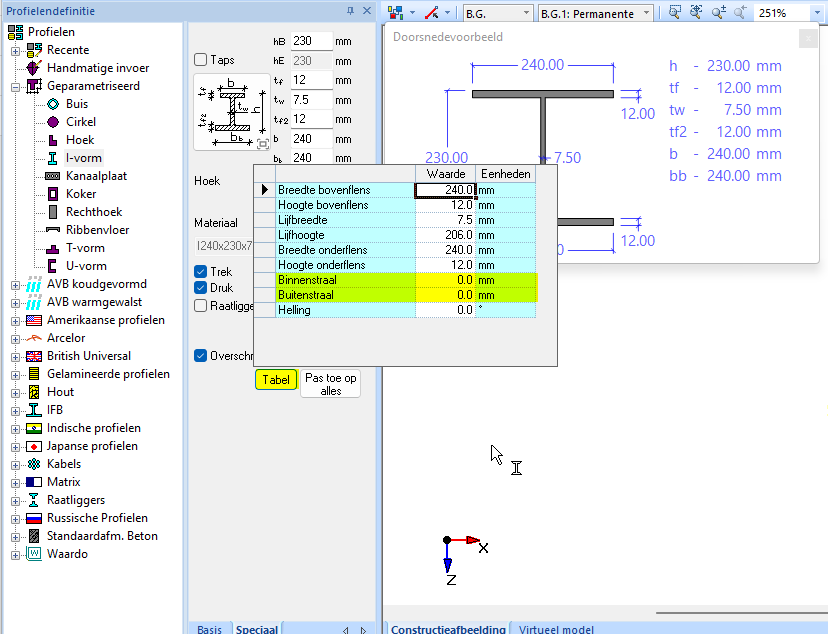Screen dimensions: 828x634
Task: Choose the Cirkel profile shape
Action: pos(53,122)
